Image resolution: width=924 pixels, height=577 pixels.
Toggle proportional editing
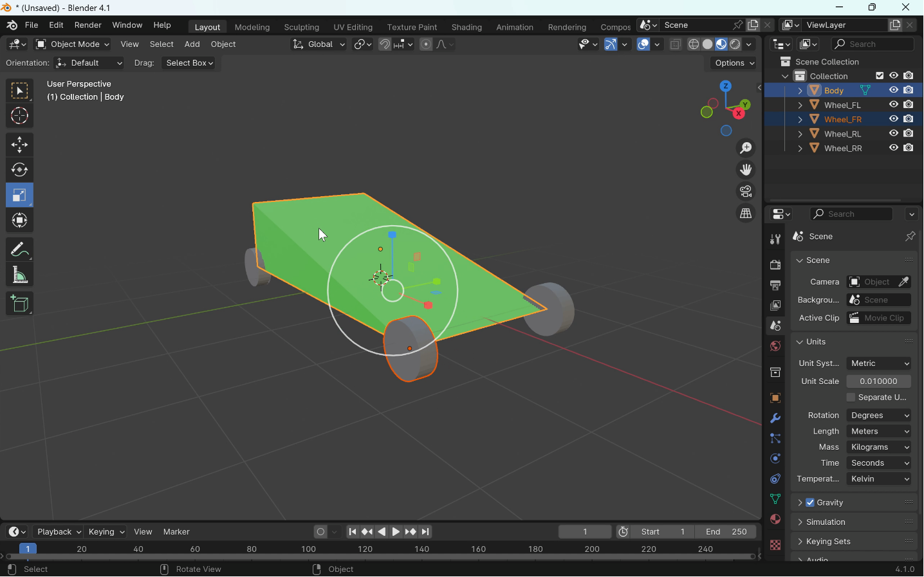(427, 44)
